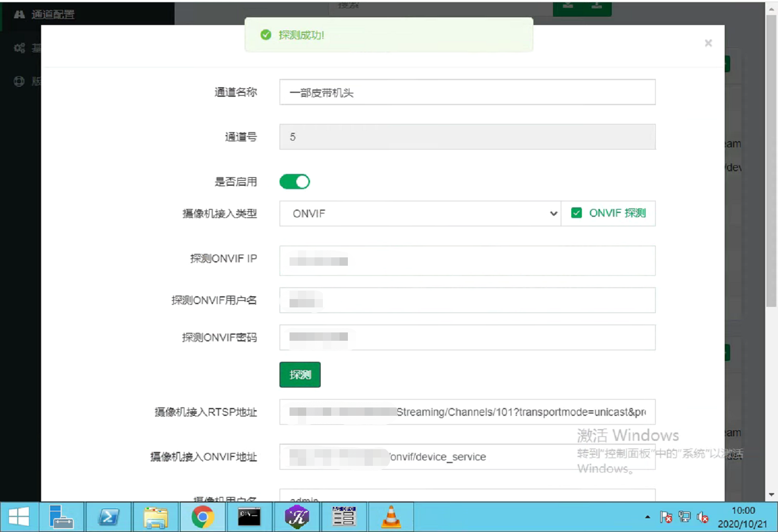Click the disabled 通道号 field
The height and width of the screenshot is (532, 778).
point(467,137)
